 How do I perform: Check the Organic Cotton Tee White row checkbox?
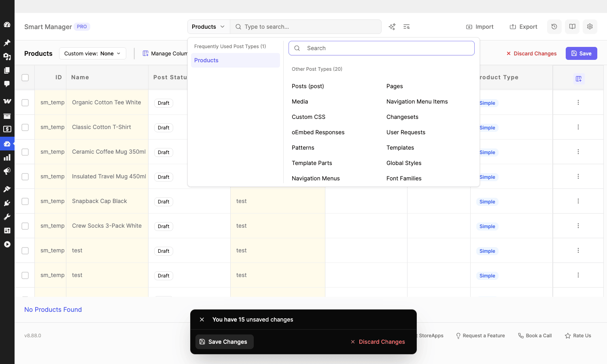[x=25, y=103]
